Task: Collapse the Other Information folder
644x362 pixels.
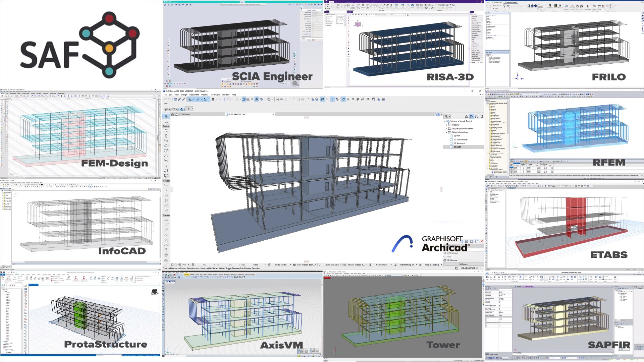Action: [x=446, y=132]
